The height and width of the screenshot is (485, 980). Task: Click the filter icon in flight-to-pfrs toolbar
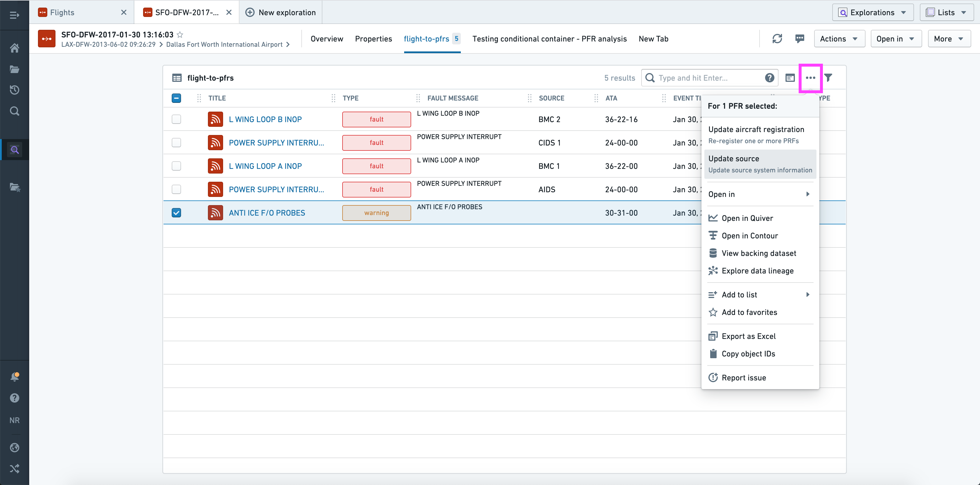tap(828, 77)
